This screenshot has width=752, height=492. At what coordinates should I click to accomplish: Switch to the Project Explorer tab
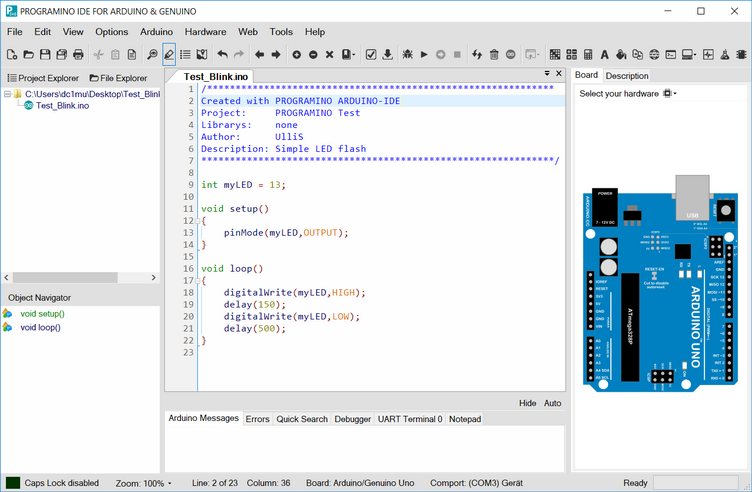tap(43, 78)
